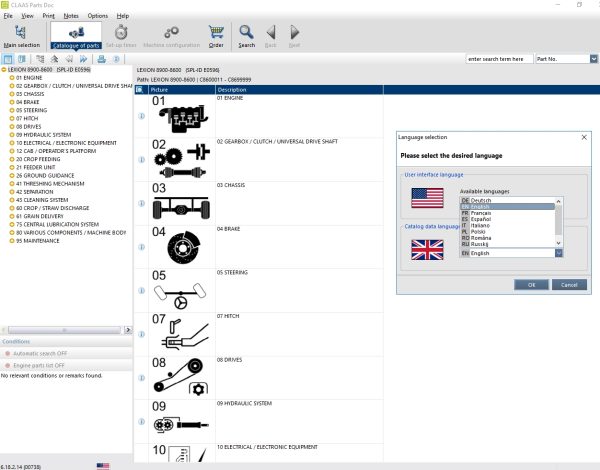Click OK in Language selection dialog
The width and height of the screenshot is (600, 470).
(531, 285)
